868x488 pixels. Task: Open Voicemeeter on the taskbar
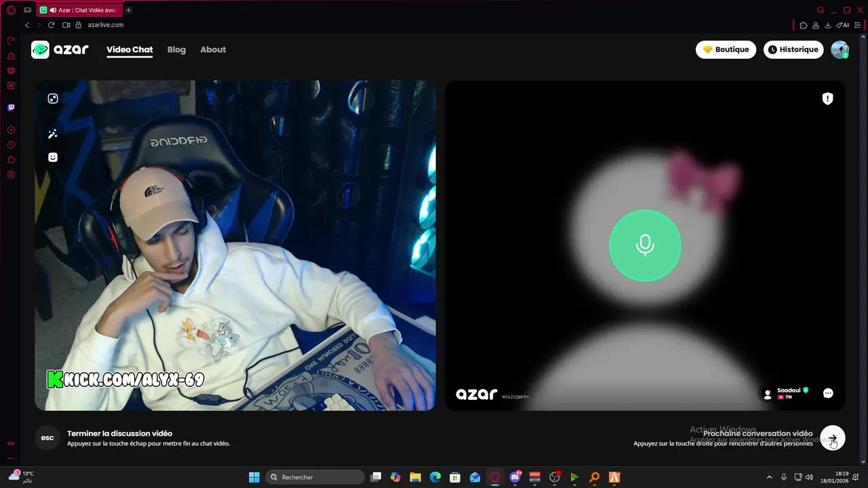[x=535, y=477]
